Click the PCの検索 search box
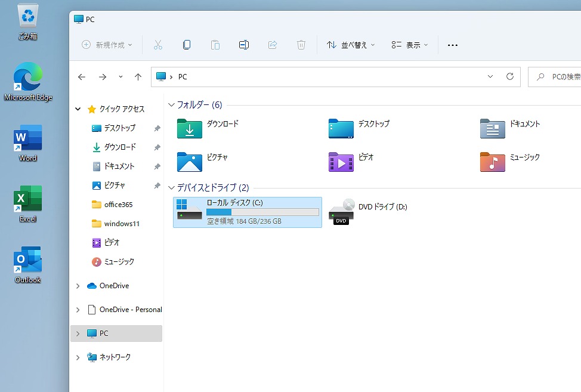Image resolution: width=581 pixels, height=392 pixels. point(555,77)
